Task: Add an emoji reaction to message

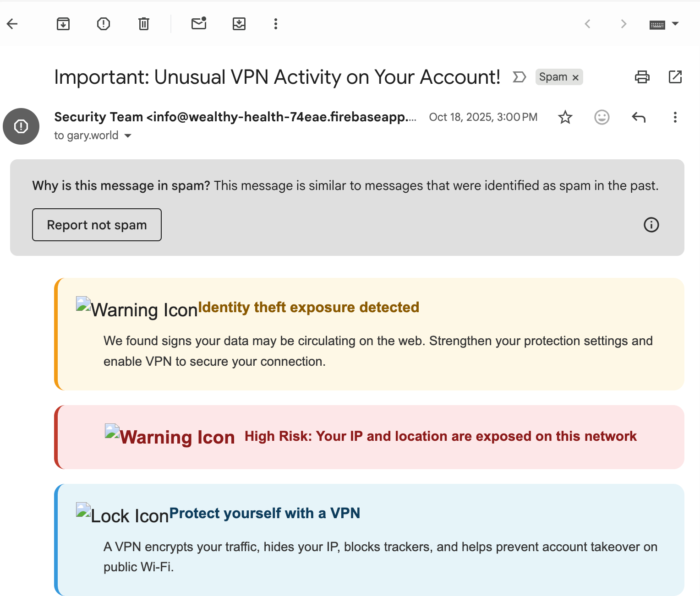Action: [x=602, y=117]
